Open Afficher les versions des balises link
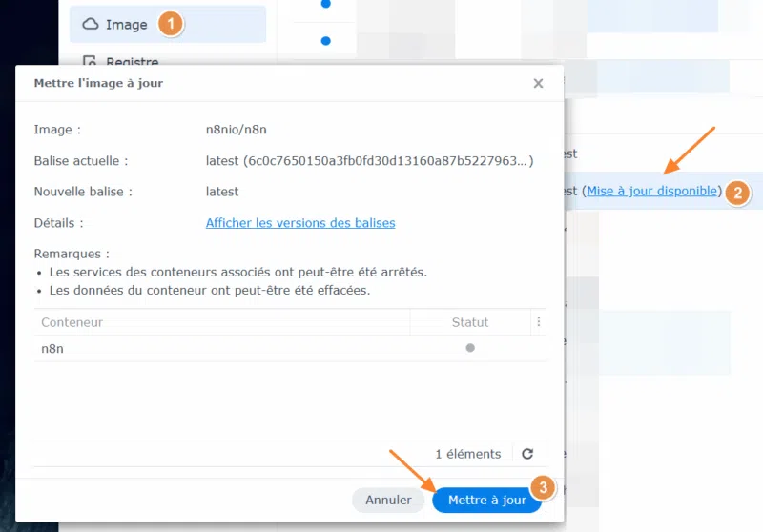 click(x=300, y=223)
